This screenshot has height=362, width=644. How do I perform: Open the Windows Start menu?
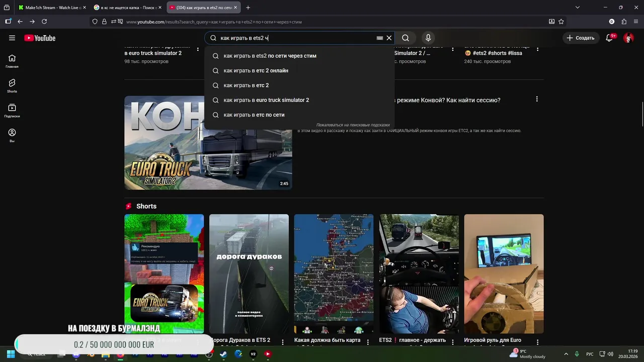pyautogui.click(x=11, y=354)
